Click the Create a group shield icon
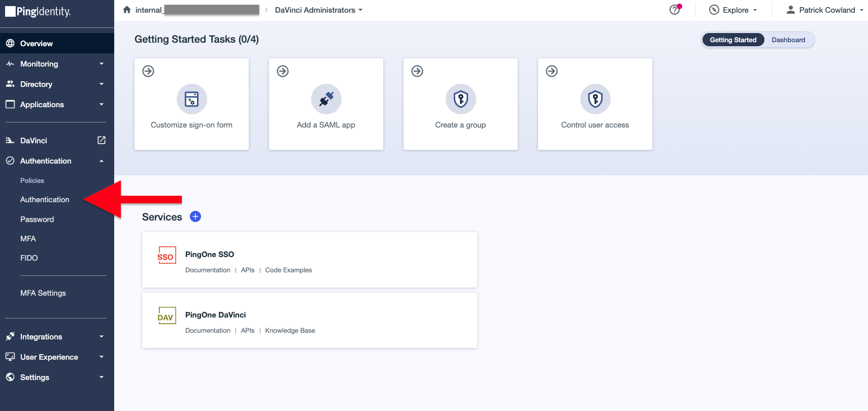Screen dimensions: 868x411 [461, 99]
